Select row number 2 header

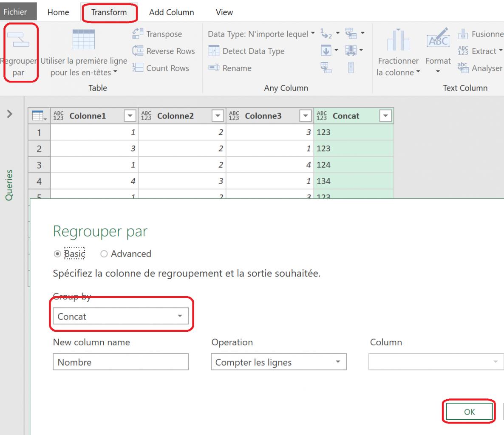tap(39, 148)
